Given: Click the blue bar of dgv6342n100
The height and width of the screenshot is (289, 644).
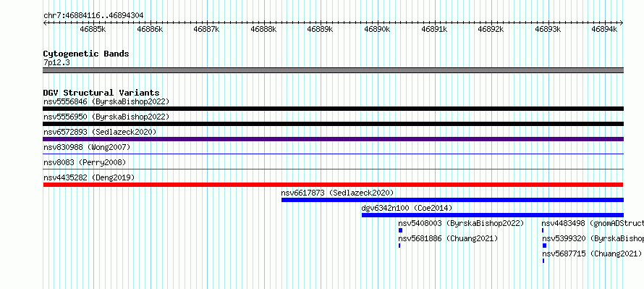Looking at the screenshot, I should [493, 215].
